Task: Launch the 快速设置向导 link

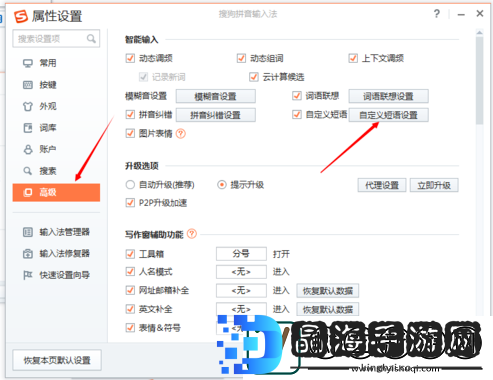Action: (x=64, y=275)
